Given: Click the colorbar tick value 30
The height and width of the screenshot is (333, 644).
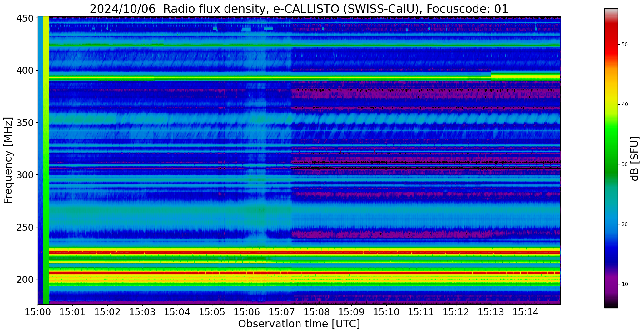Looking at the screenshot, I should point(625,164).
